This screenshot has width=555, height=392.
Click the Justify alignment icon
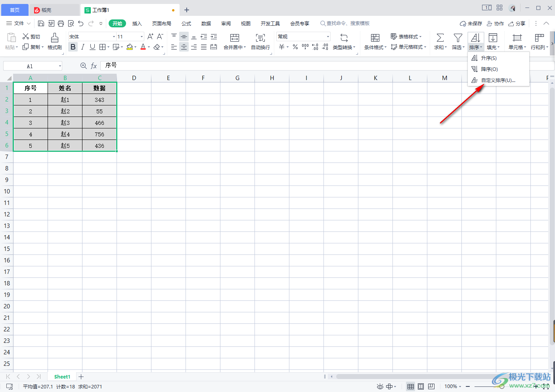[x=204, y=47]
